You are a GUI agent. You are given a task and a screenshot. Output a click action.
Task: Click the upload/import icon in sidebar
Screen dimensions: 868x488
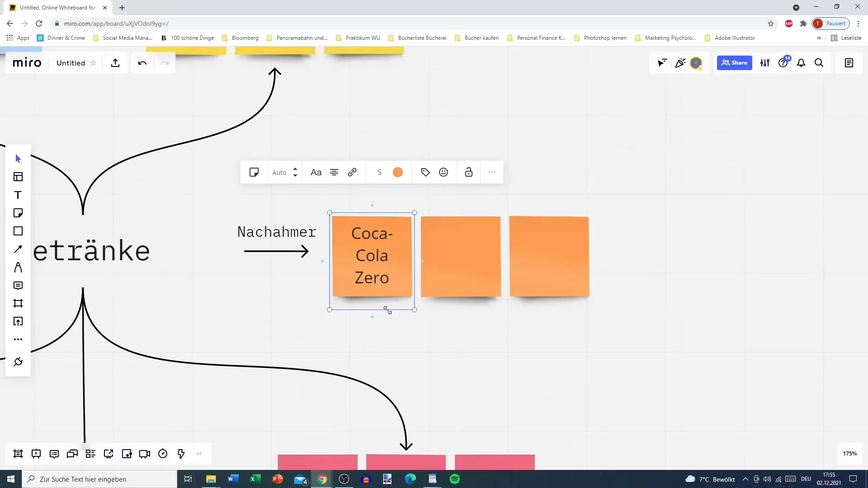[18, 321]
